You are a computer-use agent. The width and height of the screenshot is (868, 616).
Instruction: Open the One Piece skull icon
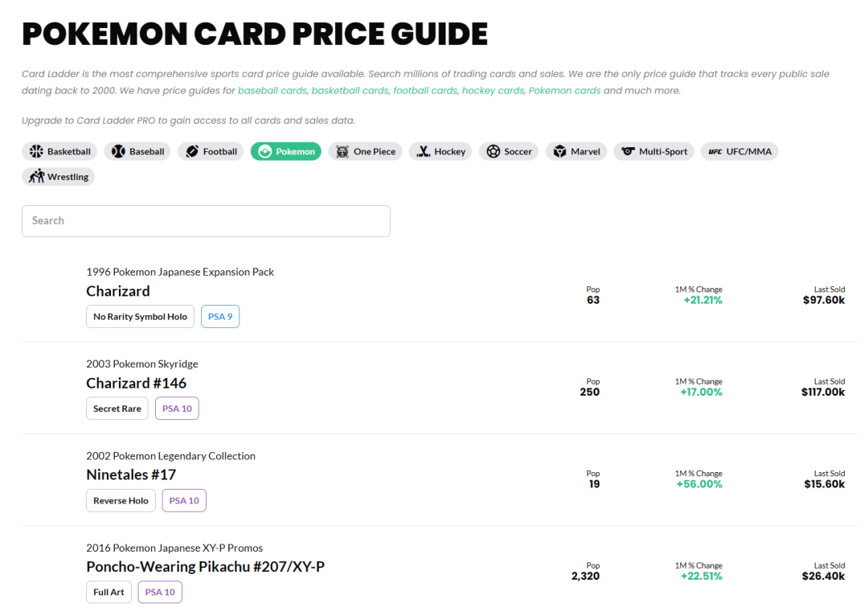pos(342,151)
